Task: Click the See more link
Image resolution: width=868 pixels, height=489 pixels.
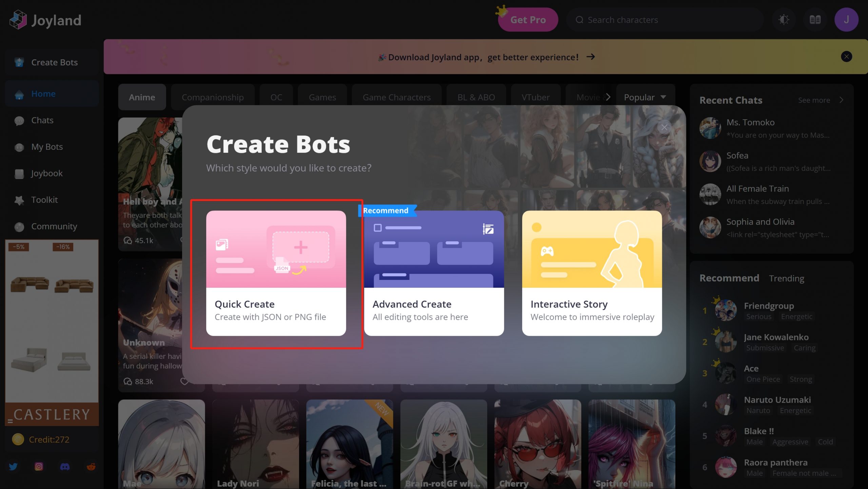Action: tap(814, 100)
